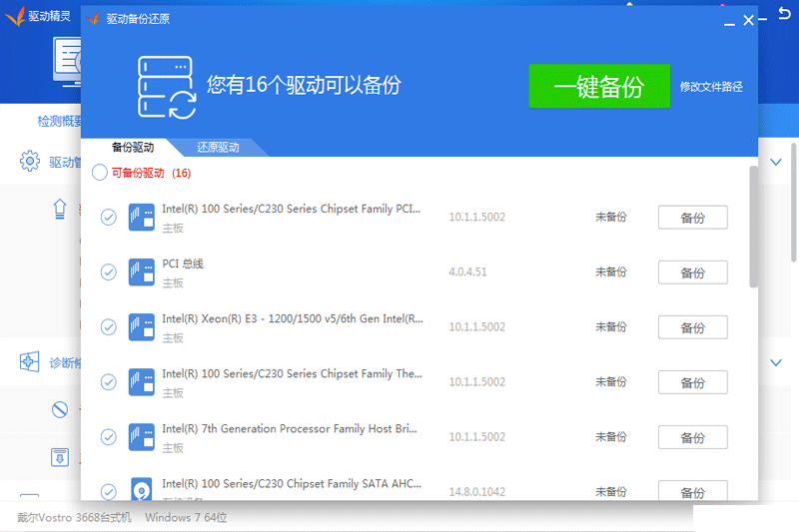
Task: Collapse the 诊断 section chevron at right
Action: pos(776,362)
